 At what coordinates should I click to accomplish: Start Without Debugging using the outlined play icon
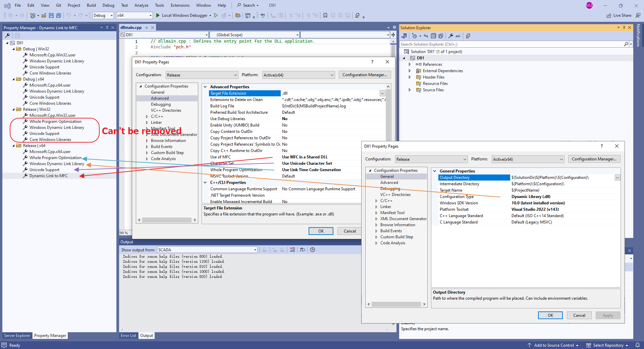point(216,15)
